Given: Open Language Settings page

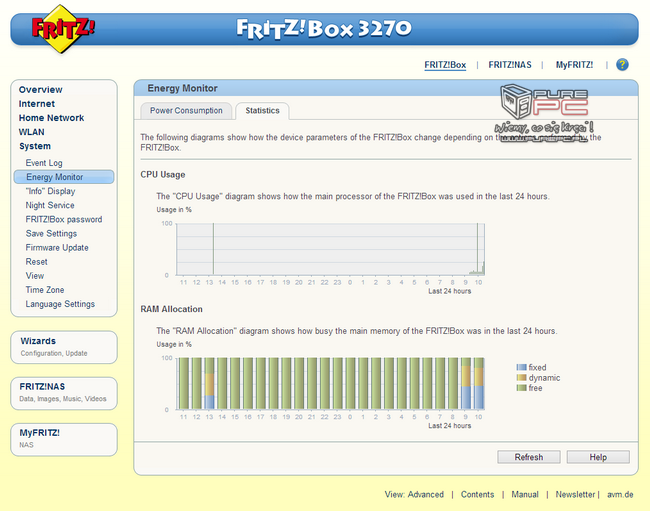Looking at the screenshot, I should tap(60, 304).
